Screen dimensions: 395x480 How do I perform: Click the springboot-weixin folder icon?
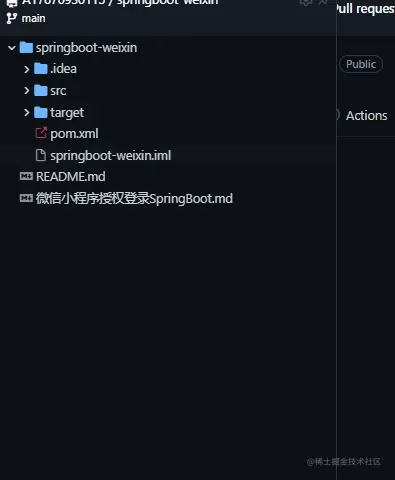click(26, 48)
